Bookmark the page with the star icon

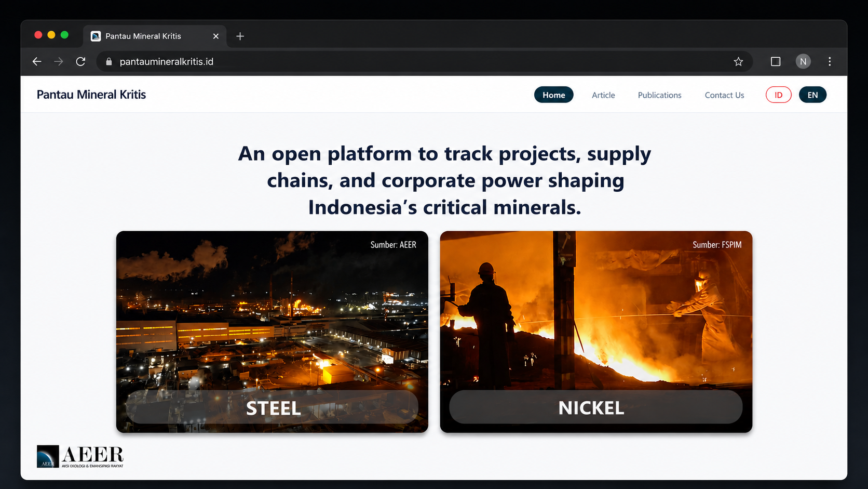(738, 61)
